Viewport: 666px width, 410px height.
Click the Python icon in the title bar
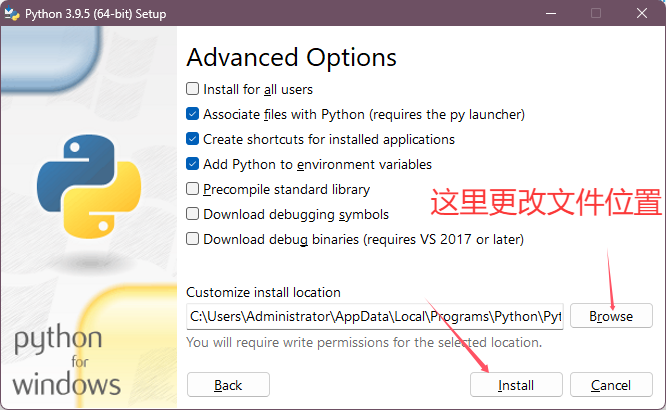click(x=14, y=14)
